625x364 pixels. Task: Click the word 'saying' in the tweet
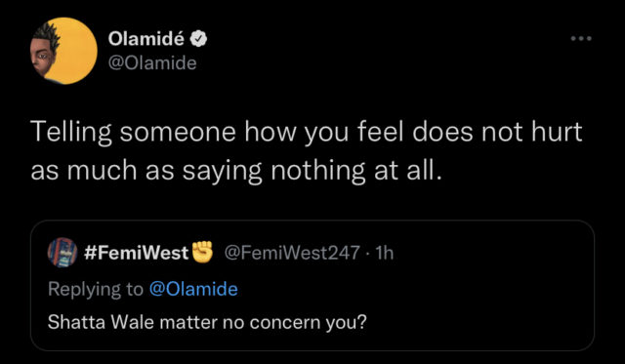tap(222, 172)
